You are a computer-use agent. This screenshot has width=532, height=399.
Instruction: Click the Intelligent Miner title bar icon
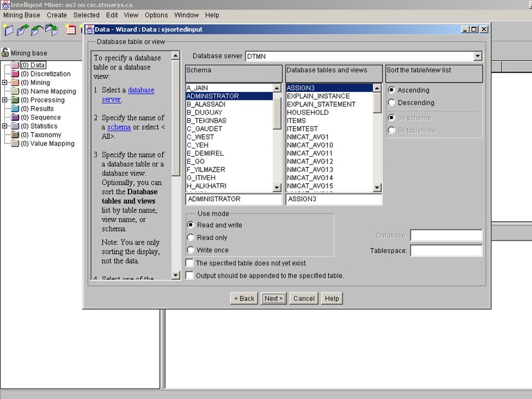click(5, 5)
